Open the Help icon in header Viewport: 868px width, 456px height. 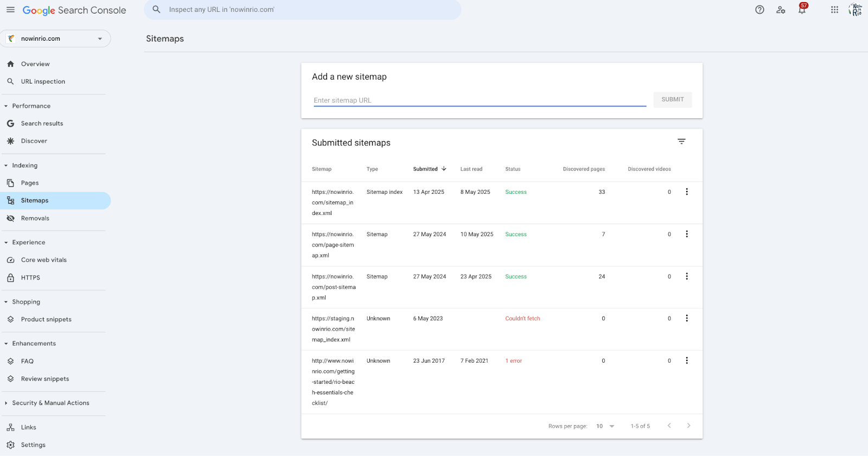click(x=759, y=10)
